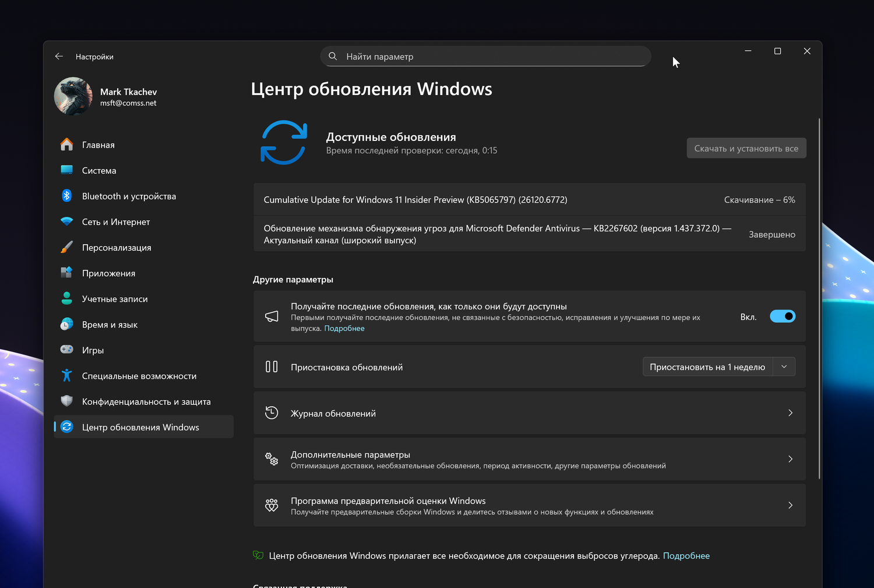
Task: Click the Bluetooth icon in sidebar
Action: 67,196
